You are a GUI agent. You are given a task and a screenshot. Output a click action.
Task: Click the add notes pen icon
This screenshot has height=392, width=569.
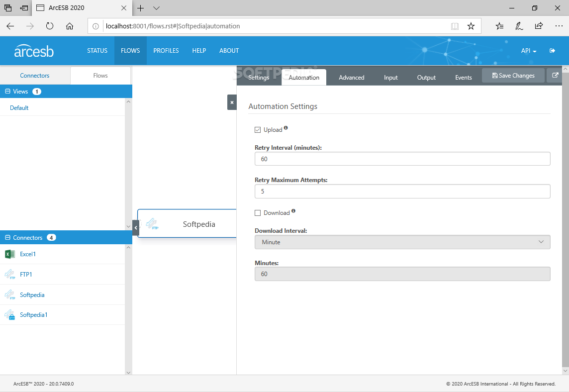pyautogui.click(x=519, y=26)
